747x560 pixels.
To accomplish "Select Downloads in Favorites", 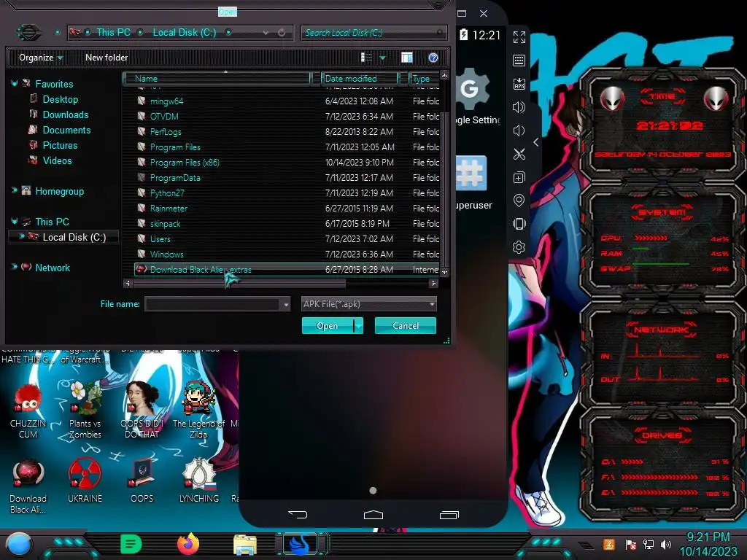I will [65, 114].
